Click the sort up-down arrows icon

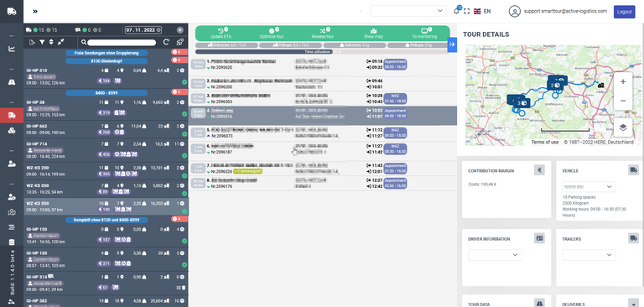tap(51, 42)
